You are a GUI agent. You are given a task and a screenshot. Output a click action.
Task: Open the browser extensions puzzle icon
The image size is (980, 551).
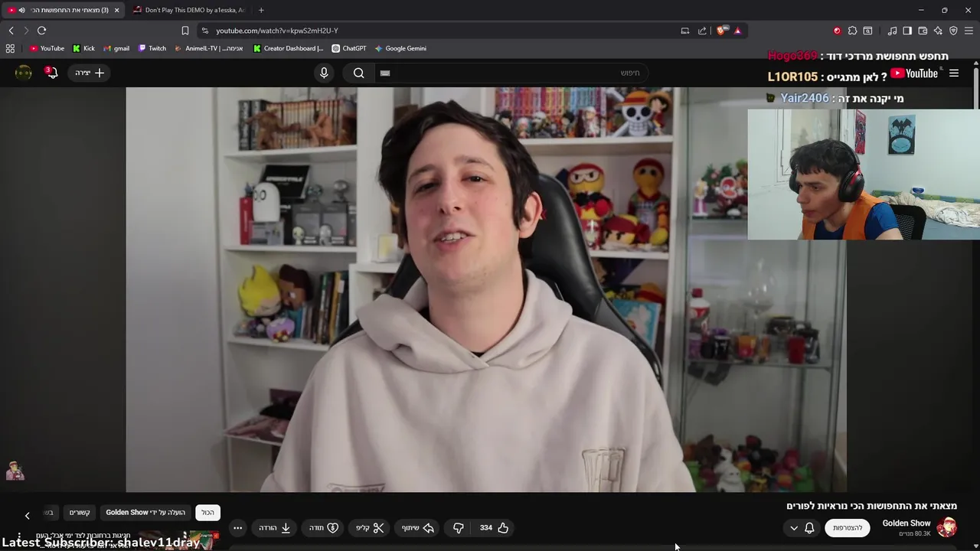coord(852,31)
